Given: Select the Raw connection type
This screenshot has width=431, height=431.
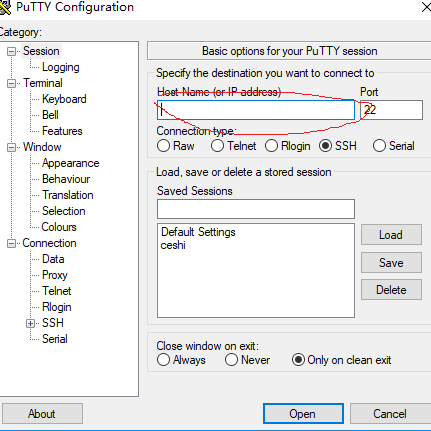Looking at the screenshot, I should (163, 146).
